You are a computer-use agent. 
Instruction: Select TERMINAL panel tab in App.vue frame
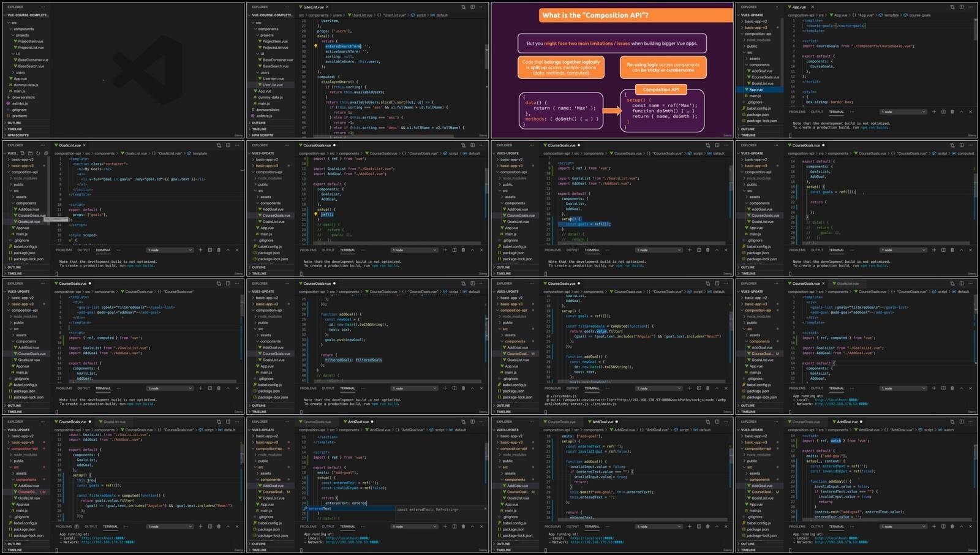836,111
